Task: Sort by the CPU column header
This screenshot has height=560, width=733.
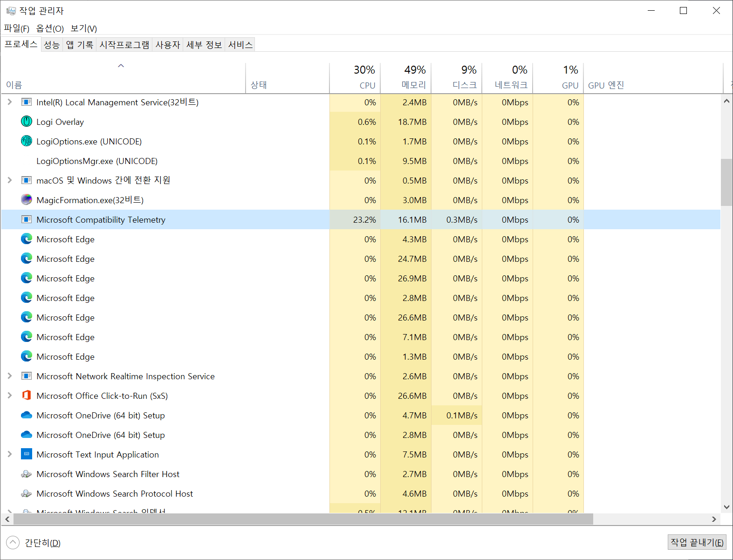Action: 355,78
